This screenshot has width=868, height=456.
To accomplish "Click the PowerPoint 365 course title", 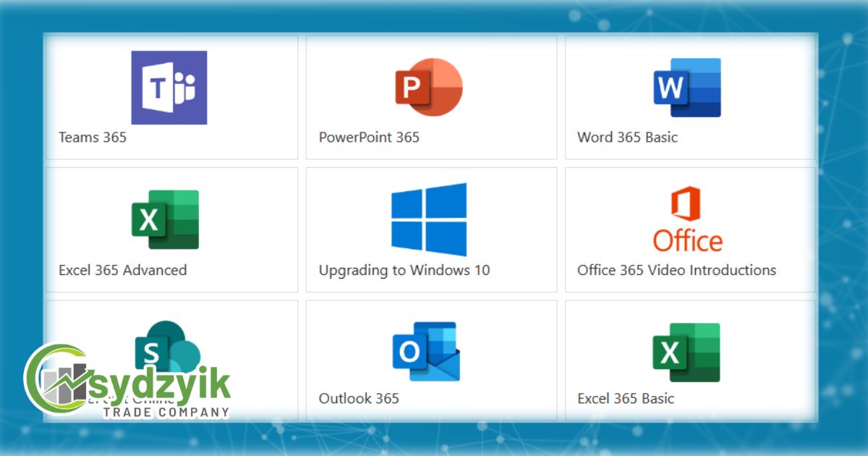I will coord(370,137).
